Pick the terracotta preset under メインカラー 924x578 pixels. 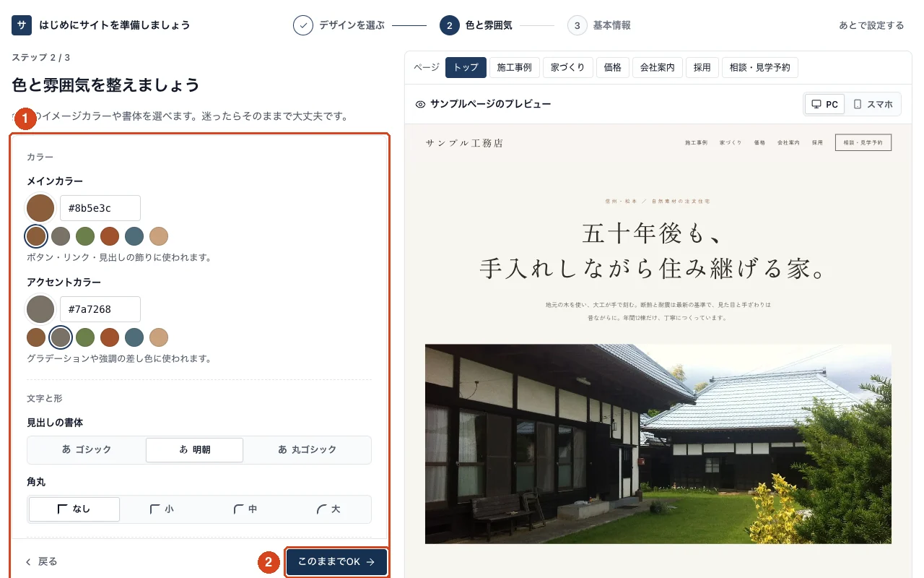pos(110,236)
